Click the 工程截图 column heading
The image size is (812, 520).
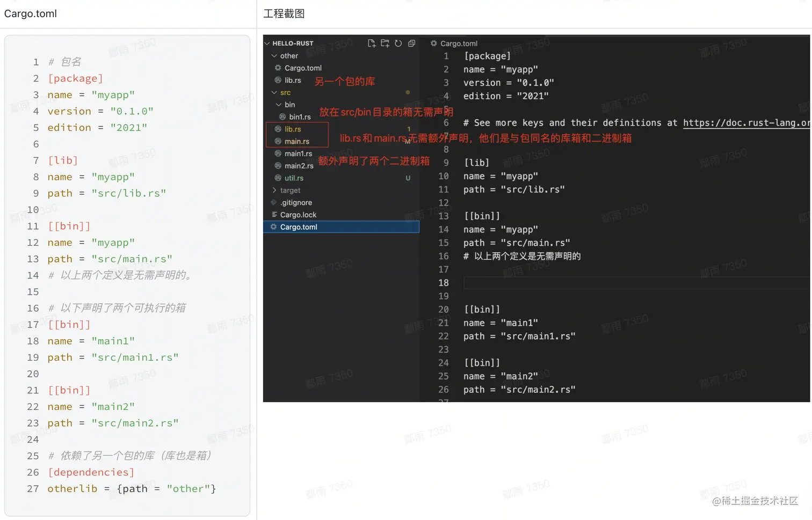coord(284,14)
